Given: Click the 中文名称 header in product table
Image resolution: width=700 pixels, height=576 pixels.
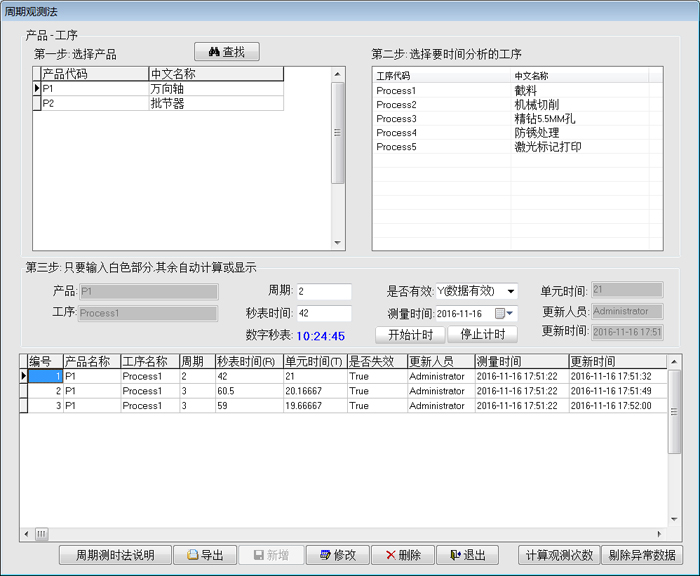Looking at the screenshot, I should [216, 74].
